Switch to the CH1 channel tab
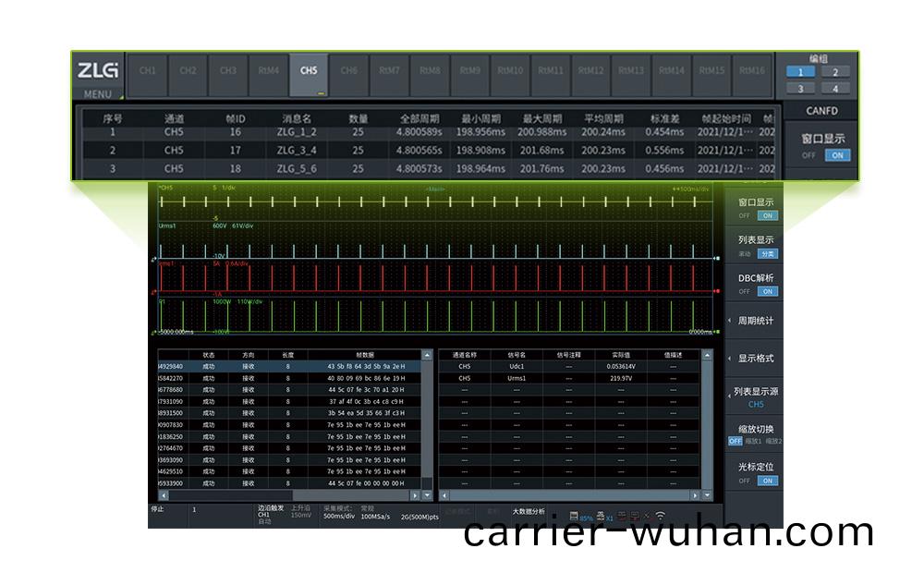This screenshot has height=573, width=924. click(148, 71)
